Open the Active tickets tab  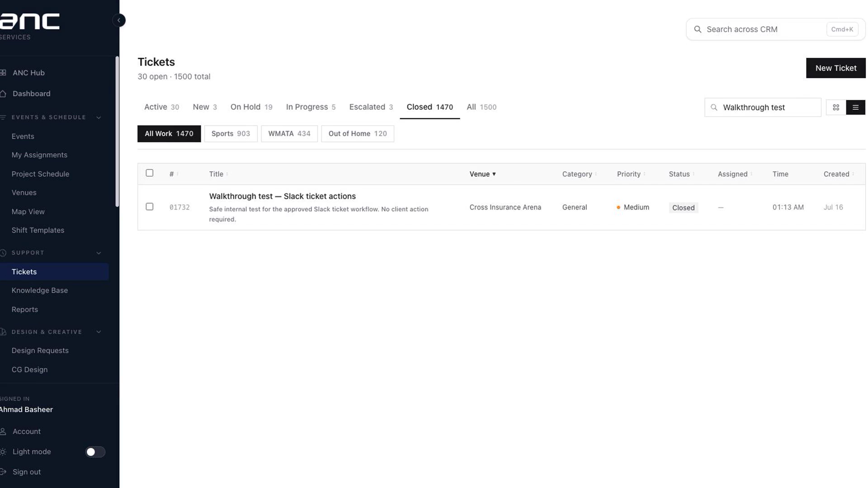pyautogui.click(x=161, y=107)
